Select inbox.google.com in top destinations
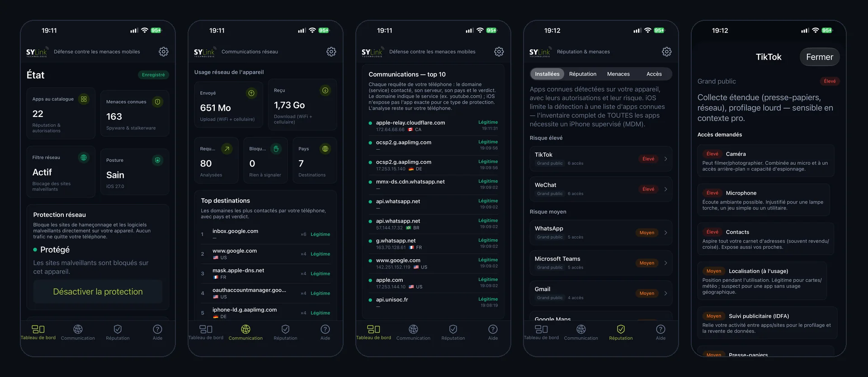Image resolution: width=868 pixels, height=377 pixels. 265,234
